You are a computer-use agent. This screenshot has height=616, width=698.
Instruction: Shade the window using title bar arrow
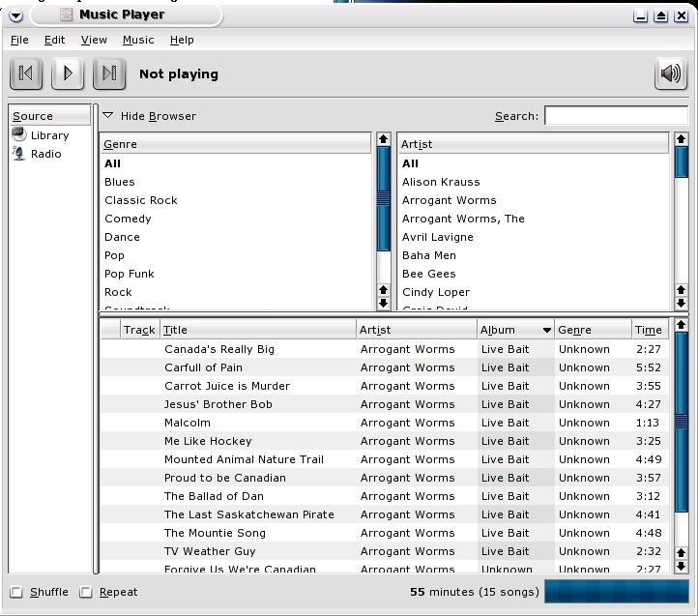[x=661, y=15]
